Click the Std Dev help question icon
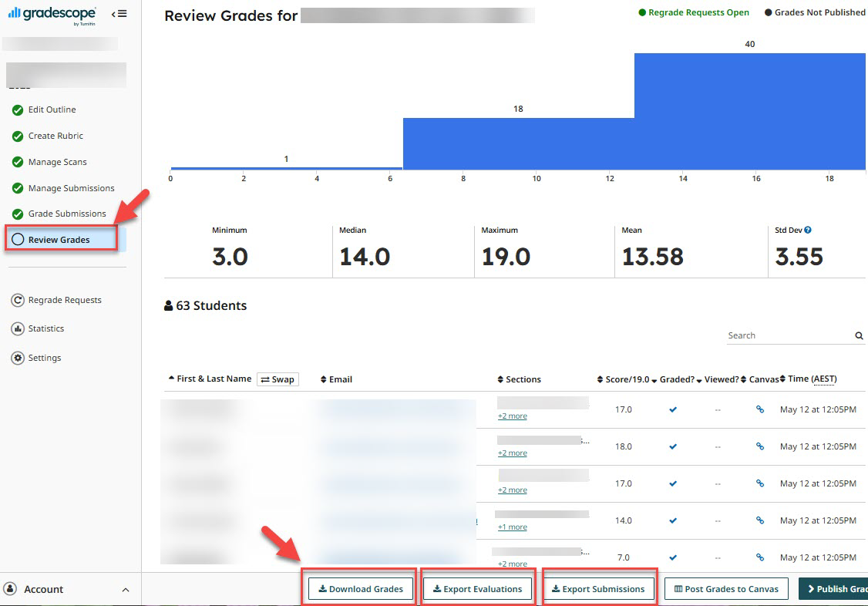This screenshot has height=606, width=868. pos(808,231)
